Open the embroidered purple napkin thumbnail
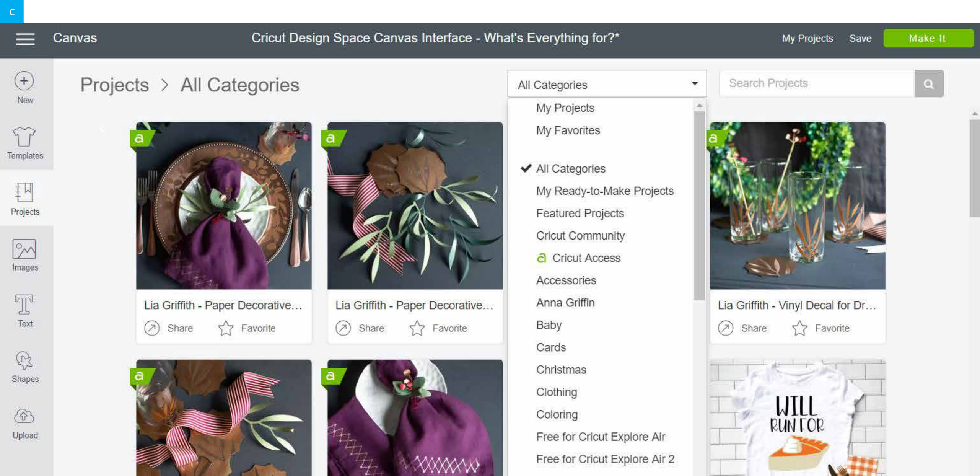This screenshot has height=476, width=980. click(415, 418)
